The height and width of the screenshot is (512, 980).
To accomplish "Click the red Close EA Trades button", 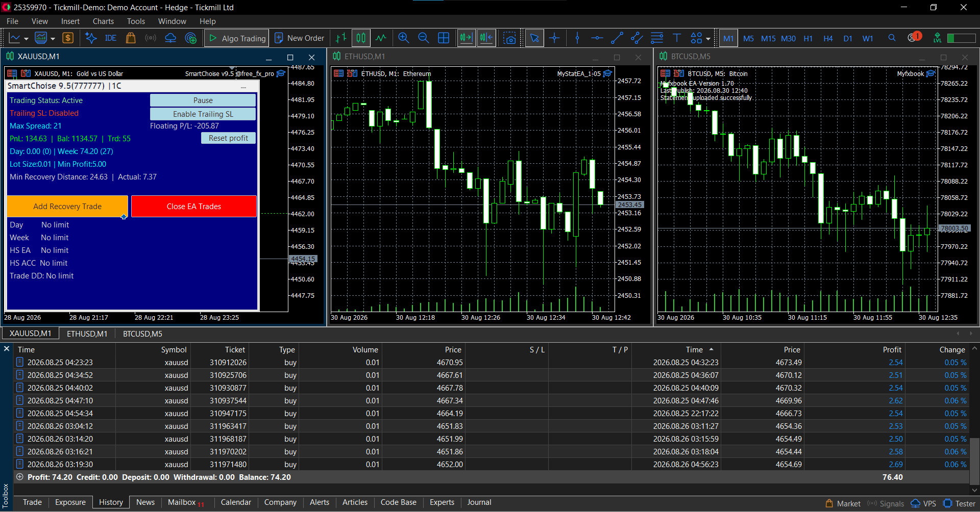I will (x=194, y=207).
